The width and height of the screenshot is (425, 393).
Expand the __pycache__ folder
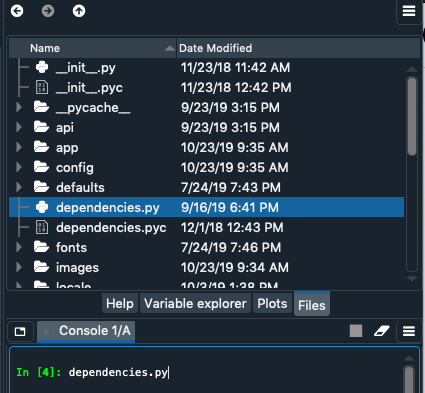pyautogui.click(x=19, y=107)
